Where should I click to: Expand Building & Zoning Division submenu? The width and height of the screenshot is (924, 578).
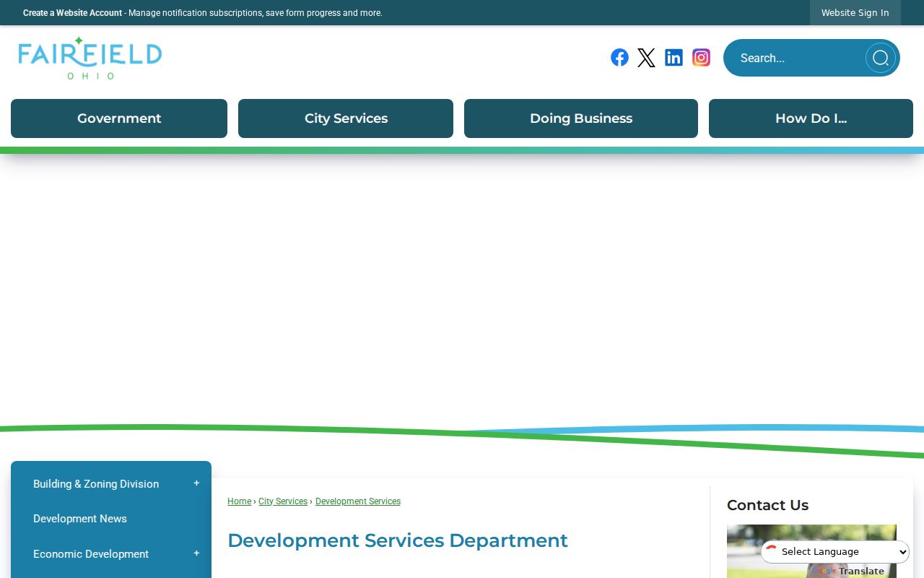pos(196,483)
